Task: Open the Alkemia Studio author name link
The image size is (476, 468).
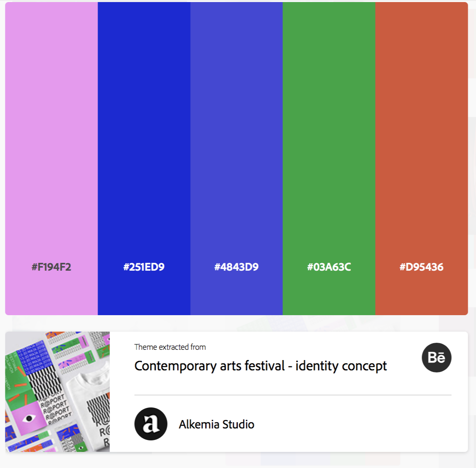Action: pos(216,424)
